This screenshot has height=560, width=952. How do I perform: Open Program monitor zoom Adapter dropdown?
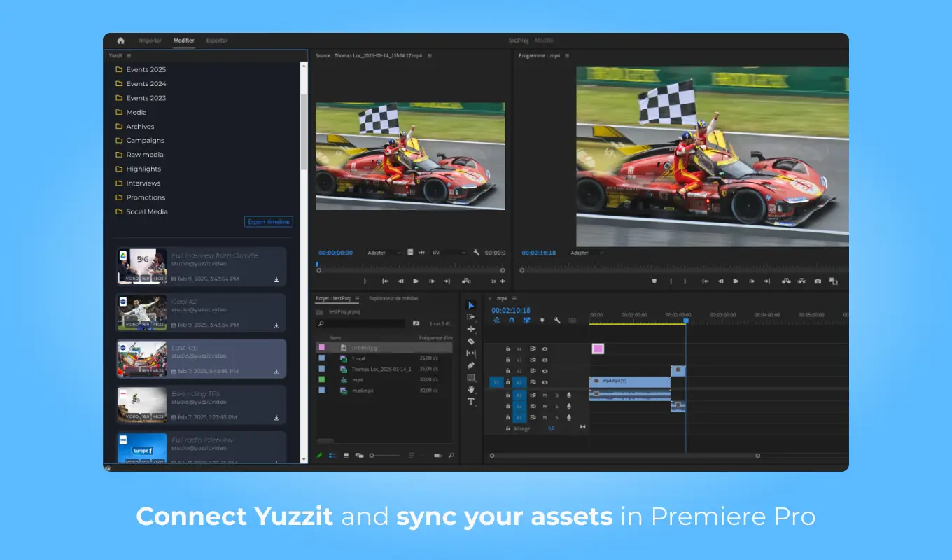[x=587, y=253]
